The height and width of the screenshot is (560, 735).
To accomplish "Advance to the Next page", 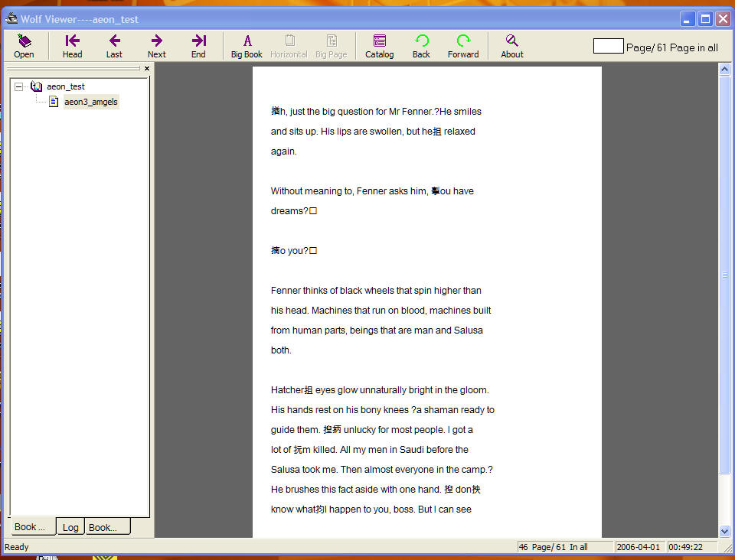I will 156,46.
